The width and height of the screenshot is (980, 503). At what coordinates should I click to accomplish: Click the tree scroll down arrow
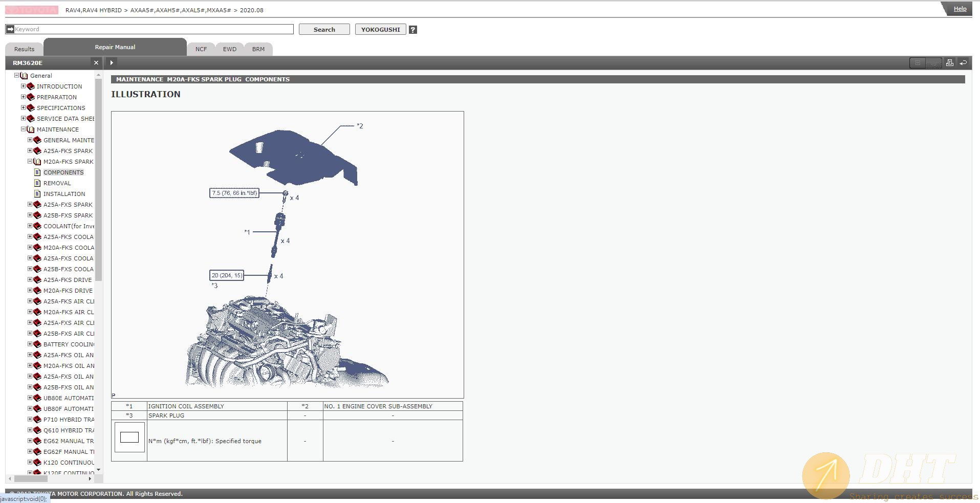coord(99,470)
